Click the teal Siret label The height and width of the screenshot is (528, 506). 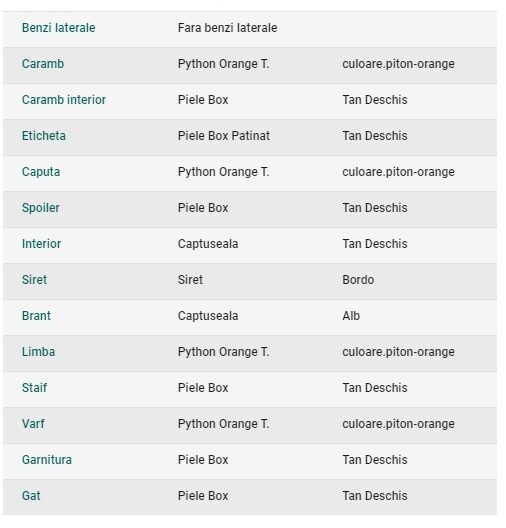(x=34, y=280)
